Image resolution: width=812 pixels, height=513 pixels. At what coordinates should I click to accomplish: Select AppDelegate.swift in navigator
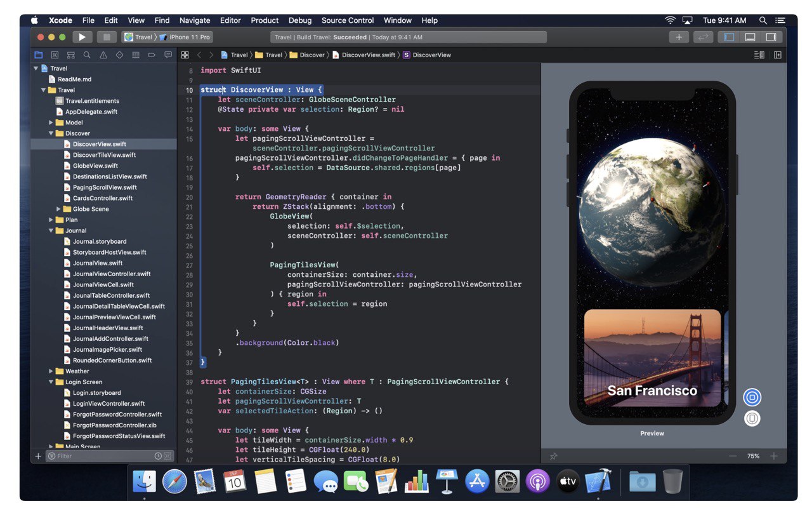pyautogui.click(x=86, y=112)
